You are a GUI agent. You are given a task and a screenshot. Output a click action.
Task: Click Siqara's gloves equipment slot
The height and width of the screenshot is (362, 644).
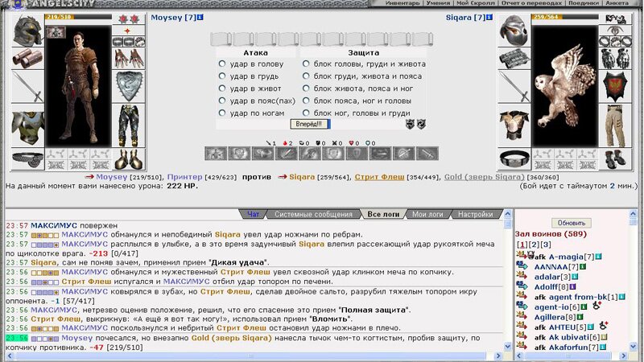(616, 57)
